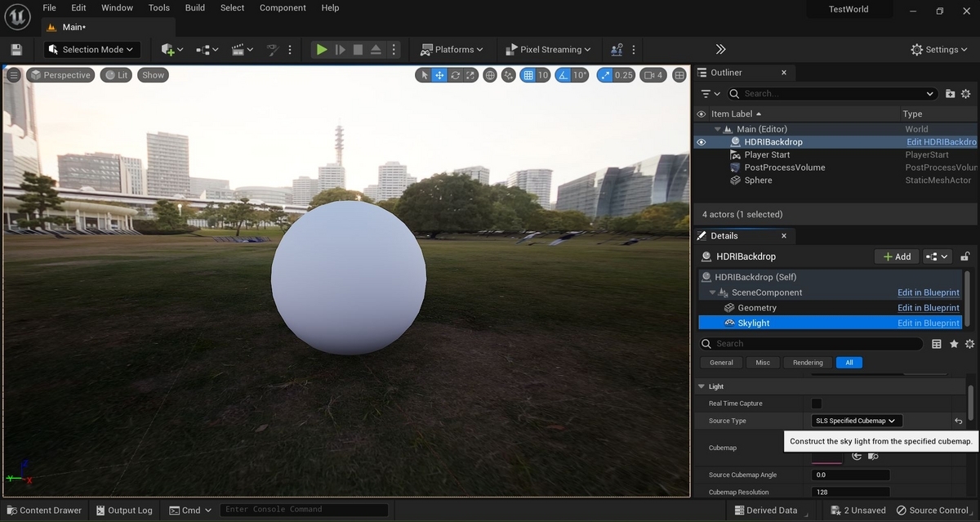Collapse the Light section
The image size is (980, 522).
point(702,386)
